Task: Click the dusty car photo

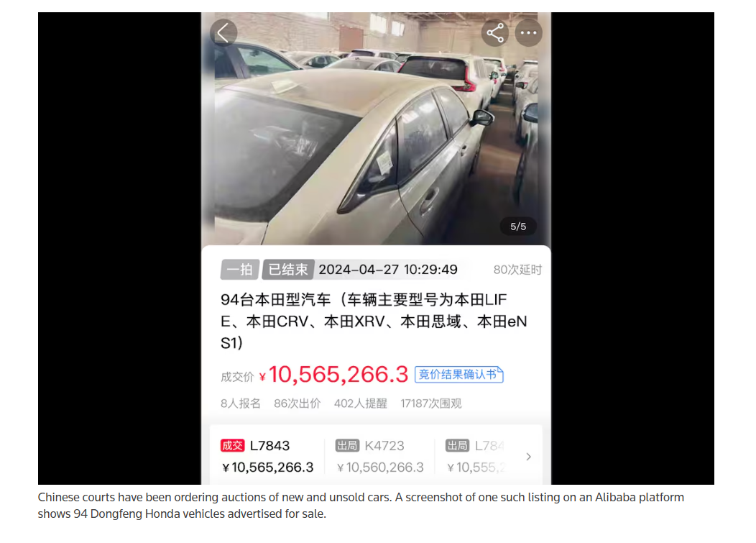Action: [376, 129]
